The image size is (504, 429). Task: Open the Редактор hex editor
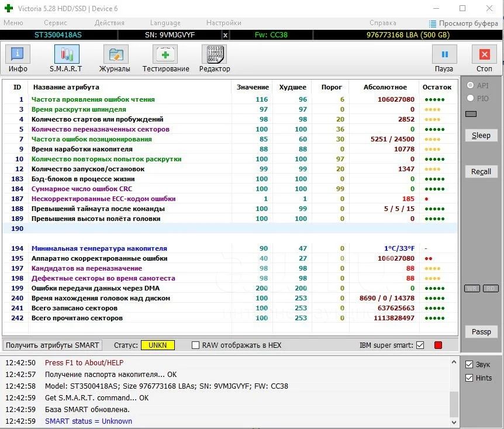point(215,59)
